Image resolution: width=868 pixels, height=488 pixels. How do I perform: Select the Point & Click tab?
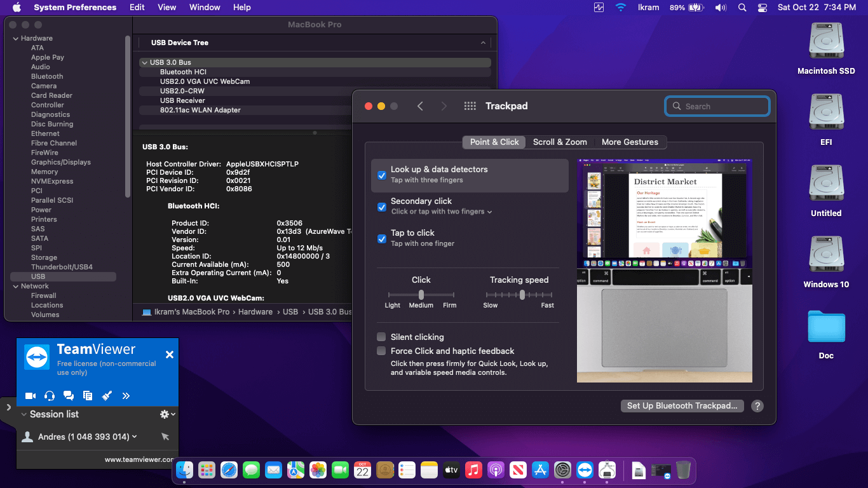tap(494, 142)
